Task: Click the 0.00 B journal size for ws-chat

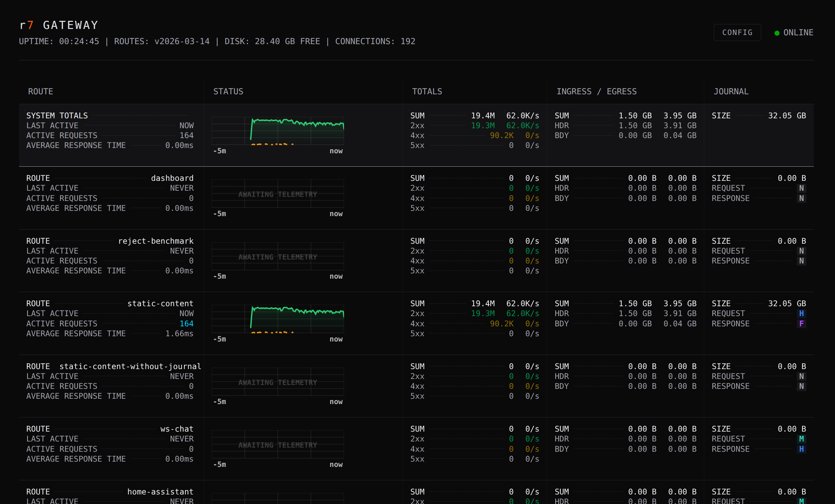Action: [x=792, y=429]
